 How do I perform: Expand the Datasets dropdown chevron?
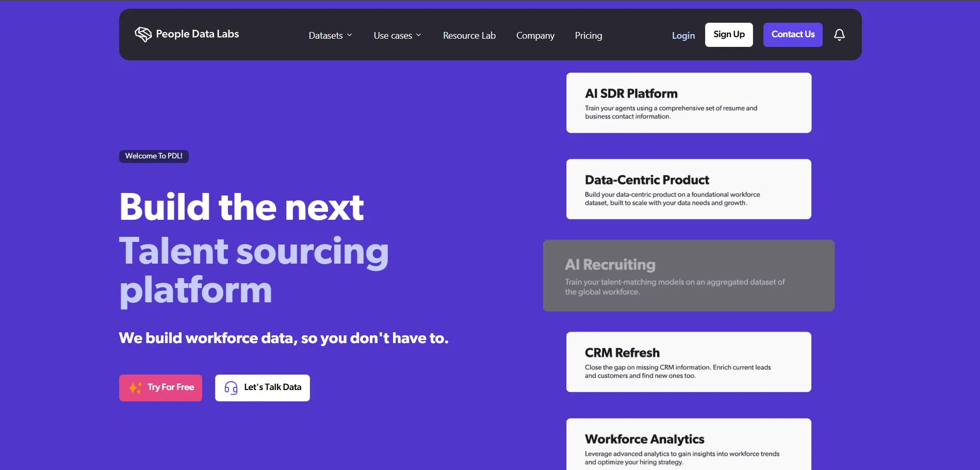pyautogui.click(x=349, y=35)
